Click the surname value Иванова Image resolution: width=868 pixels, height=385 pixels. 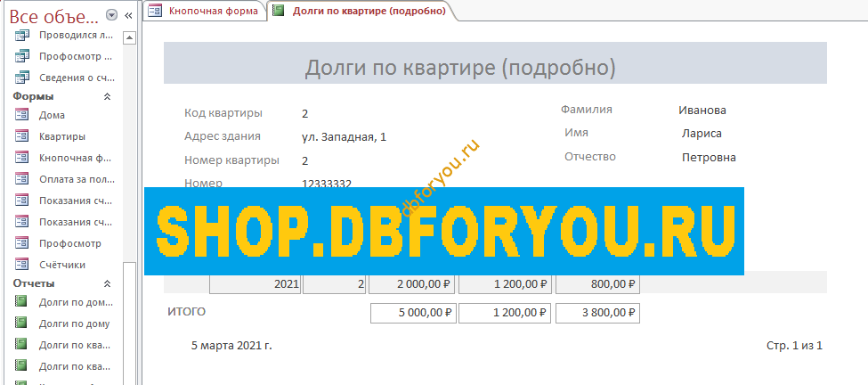coord(702,111)
